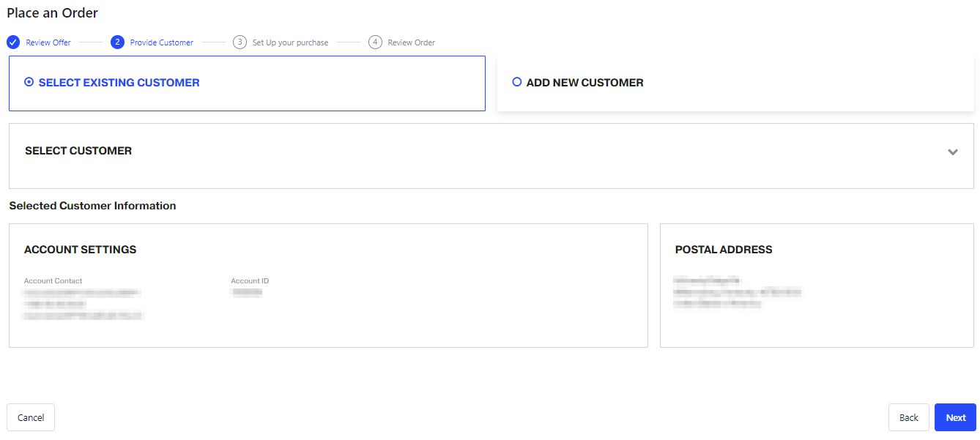Expand the Select Customer chevron
The width and height of the screenshot is (980, 440).
(952, 152)
